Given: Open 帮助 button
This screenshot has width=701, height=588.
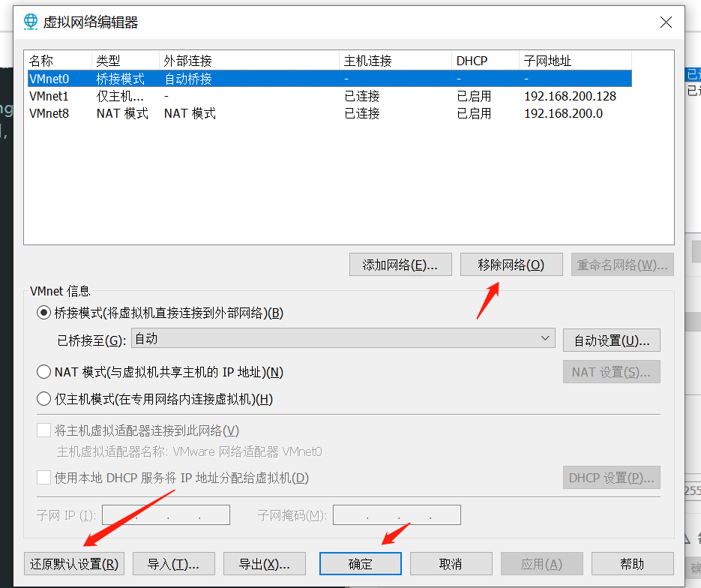Looking at the screenshot, I should [x=632, y=564].
